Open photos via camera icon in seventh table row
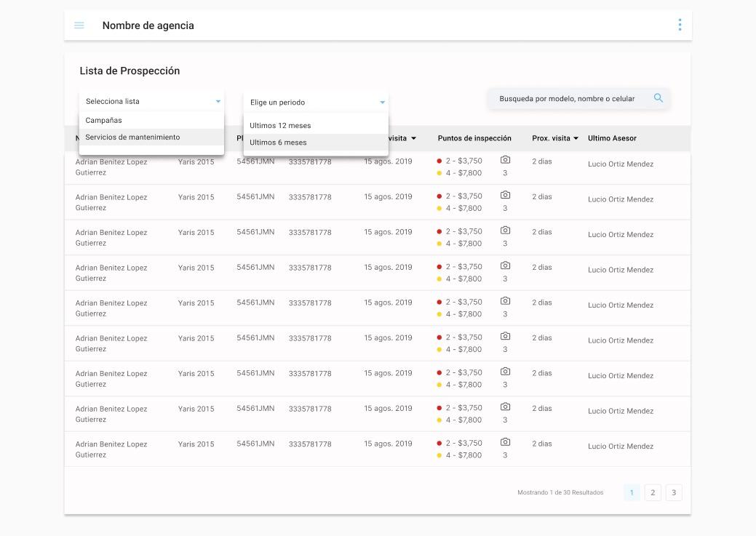Viewport: 756px width, 536px height. tap(505, 371)
